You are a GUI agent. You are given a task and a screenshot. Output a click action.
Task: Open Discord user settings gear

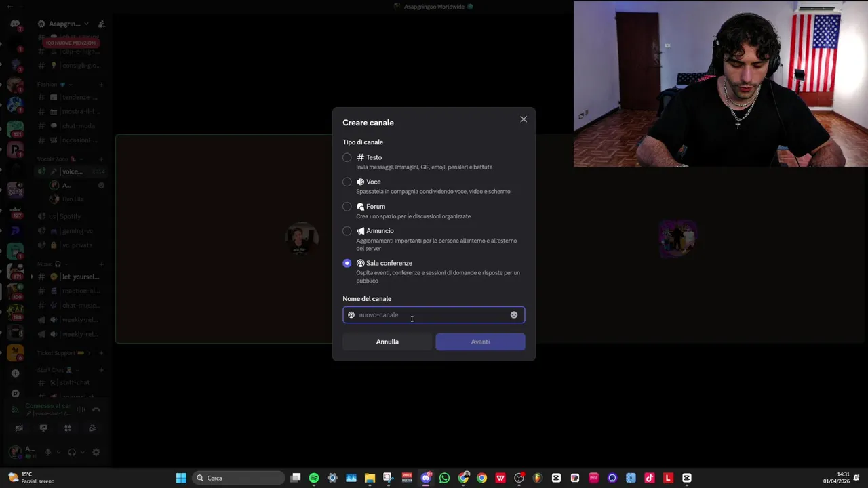coord(96,452)
